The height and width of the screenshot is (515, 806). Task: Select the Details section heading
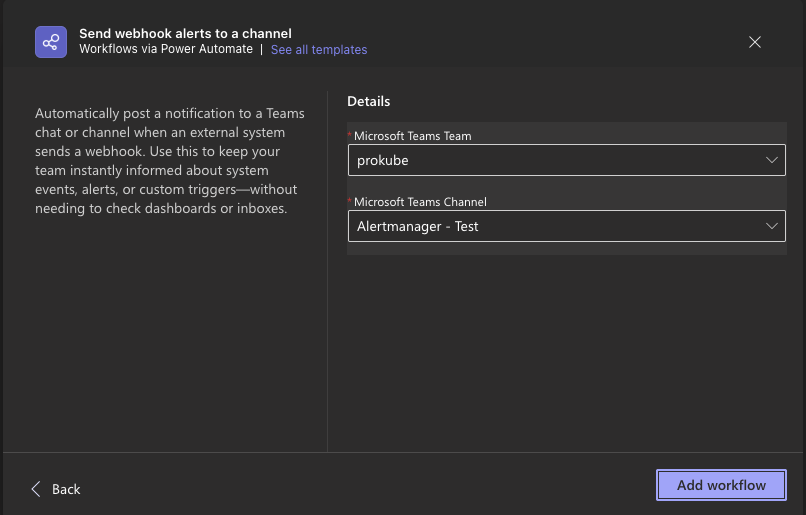click(368, 101)
